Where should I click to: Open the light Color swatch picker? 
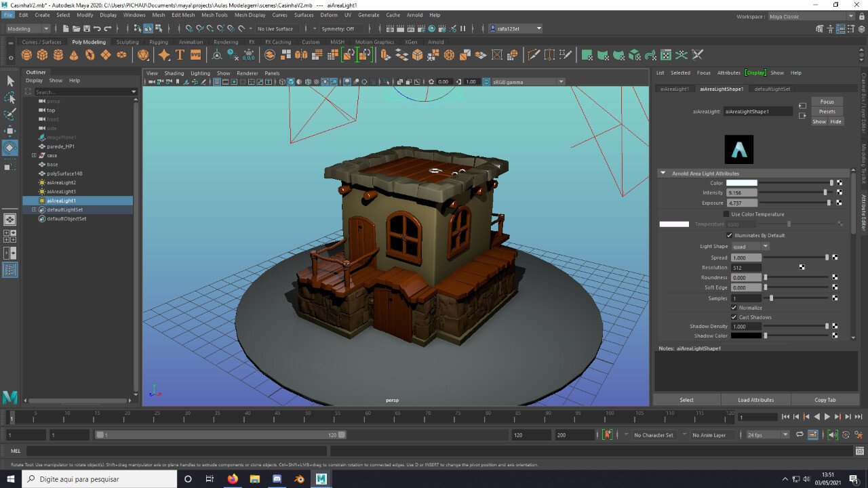[742, 182]
